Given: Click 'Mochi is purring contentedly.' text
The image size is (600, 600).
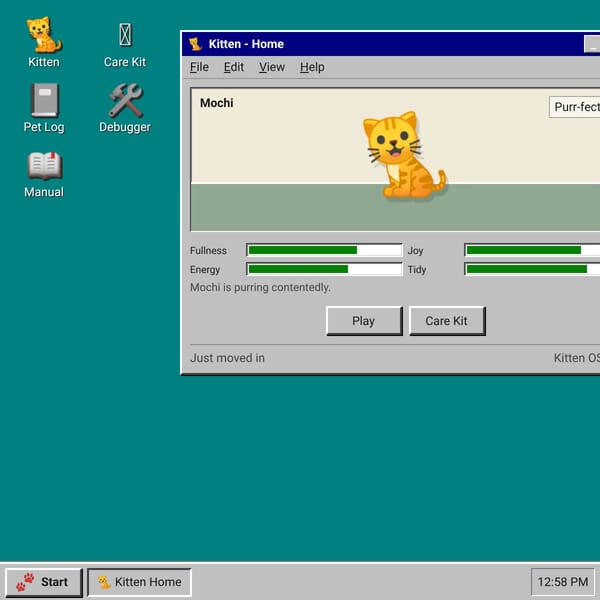Looking at the screenshot, I should 260,287.
